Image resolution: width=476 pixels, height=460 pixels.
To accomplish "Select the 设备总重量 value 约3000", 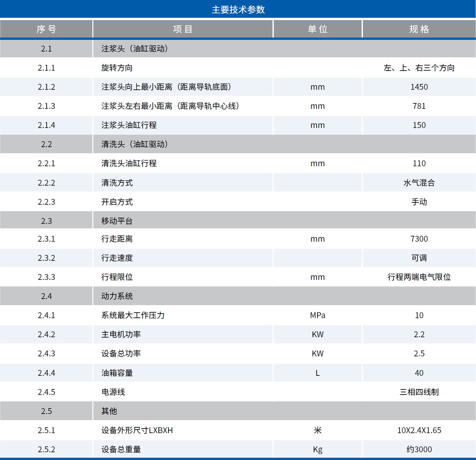I will (419, 449).
